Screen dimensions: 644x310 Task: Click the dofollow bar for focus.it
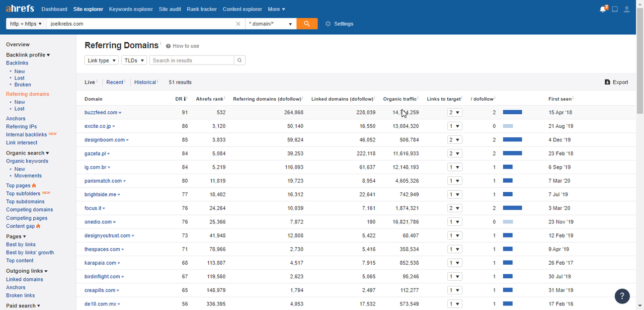tap(513, 208)
